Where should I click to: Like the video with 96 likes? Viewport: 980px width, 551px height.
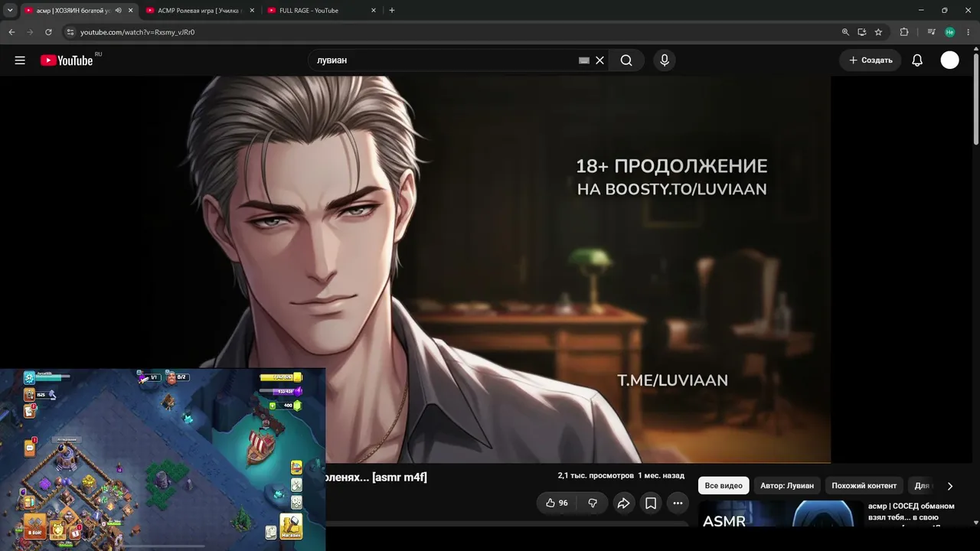pyautogui.click(x=557, y=503)
